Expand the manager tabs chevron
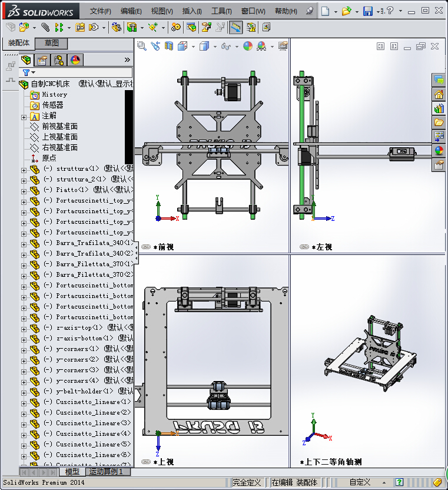Image resolution: width=448 pixels, height=490 pixels. tap(127, 59)
